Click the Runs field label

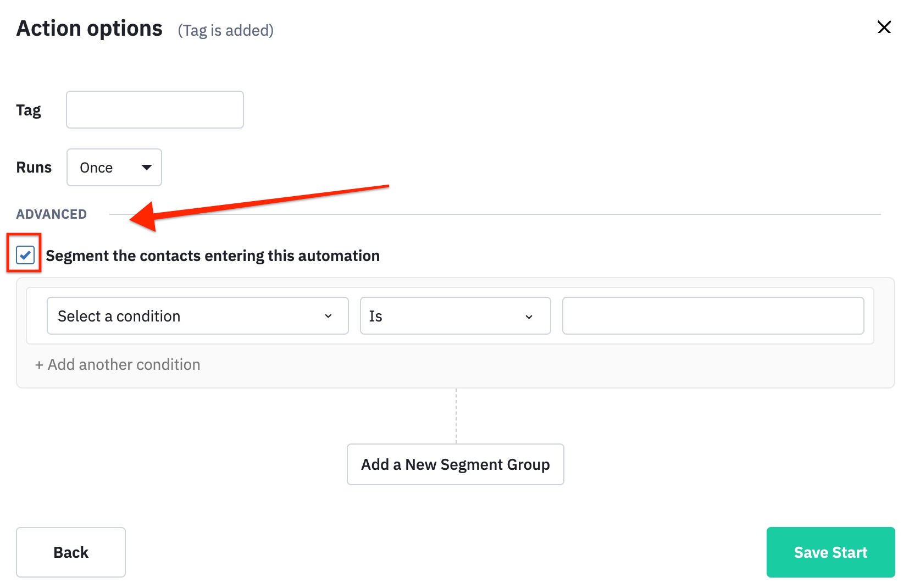tap(34, 168)
